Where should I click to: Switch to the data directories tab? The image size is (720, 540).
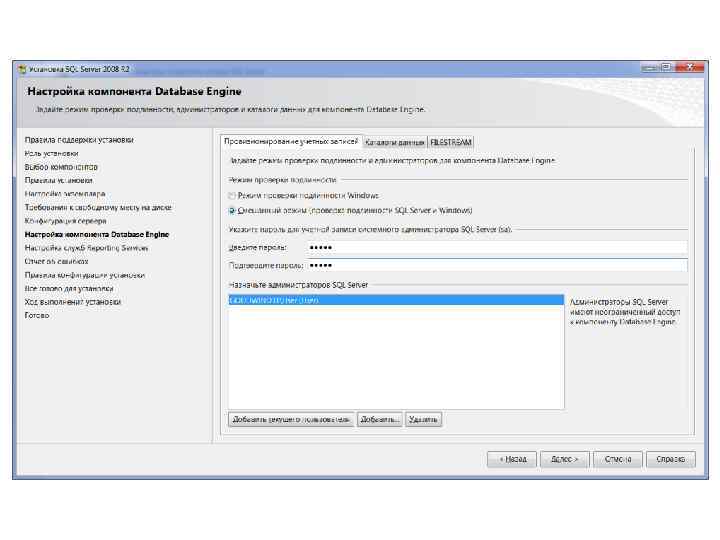tap(394, 142)
